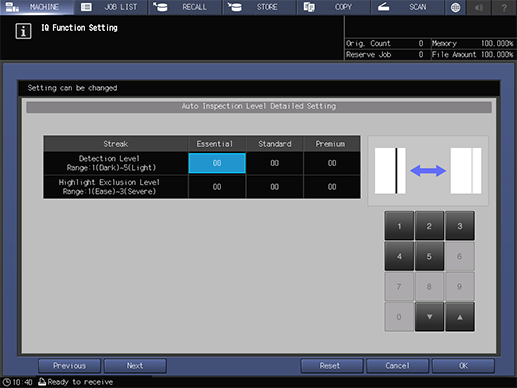Click the clock showing 10:40
Viewport: 517px width, 388px height.
pos(17,382)
